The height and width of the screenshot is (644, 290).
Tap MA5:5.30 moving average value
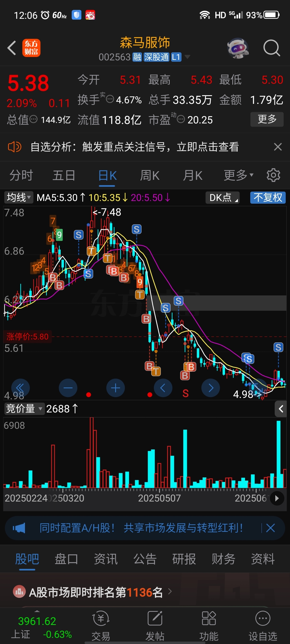(x=61, y=198)
